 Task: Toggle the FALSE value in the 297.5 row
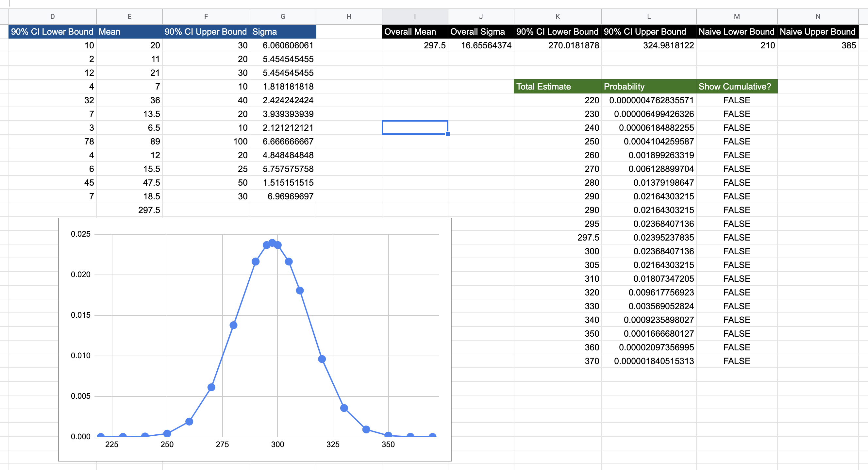[x=737, y=238]
